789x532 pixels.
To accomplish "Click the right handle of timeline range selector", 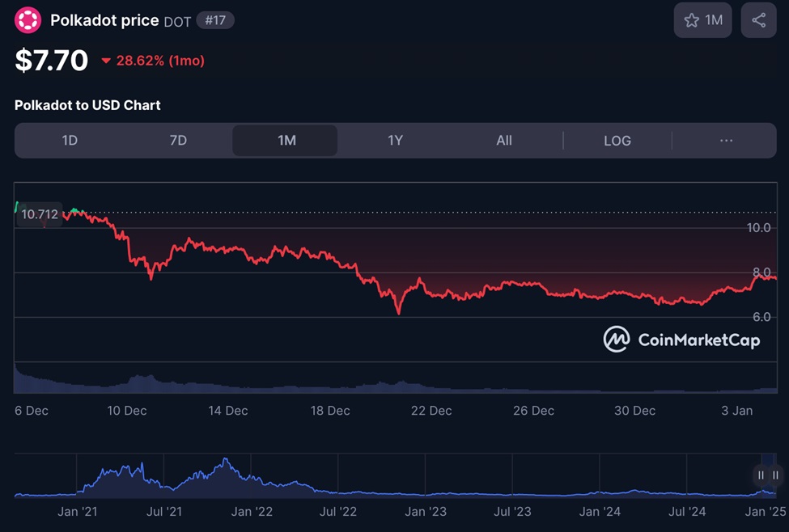I will pos(775,475).
